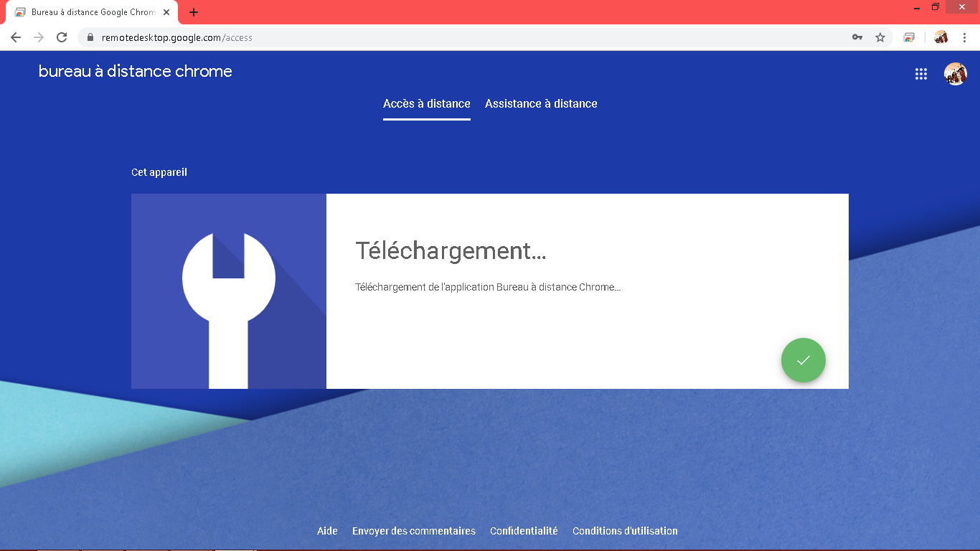This screenshot has height=551, width=980.
Task: Click the browser forward arrow
Action: [39, 37]
